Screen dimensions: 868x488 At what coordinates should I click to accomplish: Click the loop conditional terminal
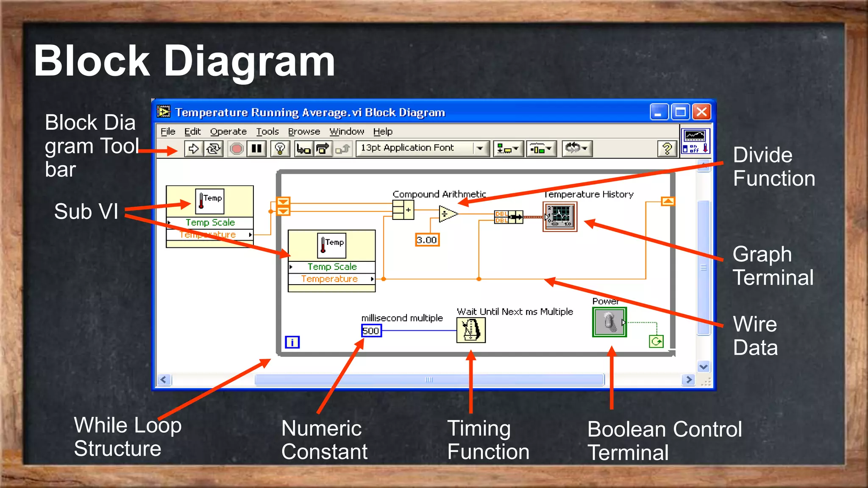(657, 341)
